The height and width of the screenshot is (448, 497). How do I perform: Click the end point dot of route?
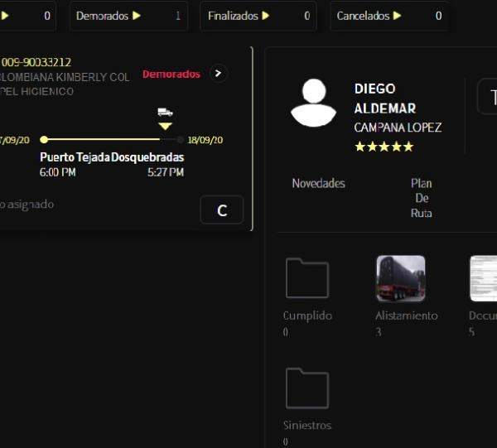click(x=180, y=139)
